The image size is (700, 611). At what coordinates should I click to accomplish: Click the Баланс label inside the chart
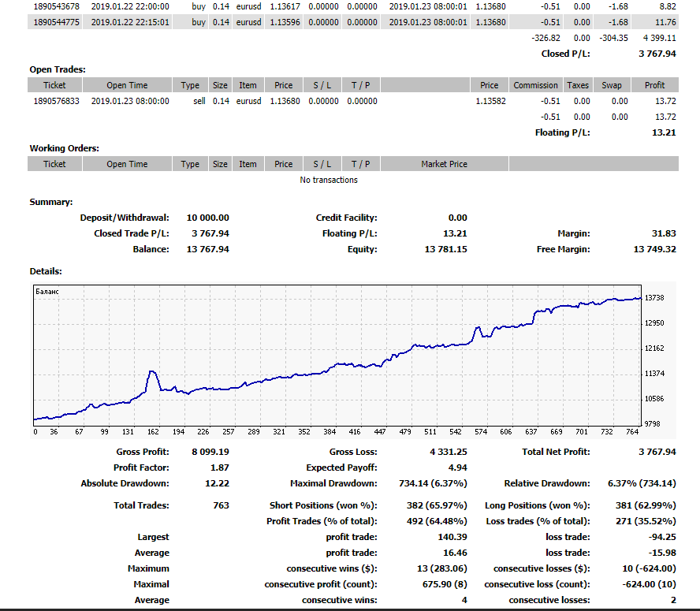[47, 291]
